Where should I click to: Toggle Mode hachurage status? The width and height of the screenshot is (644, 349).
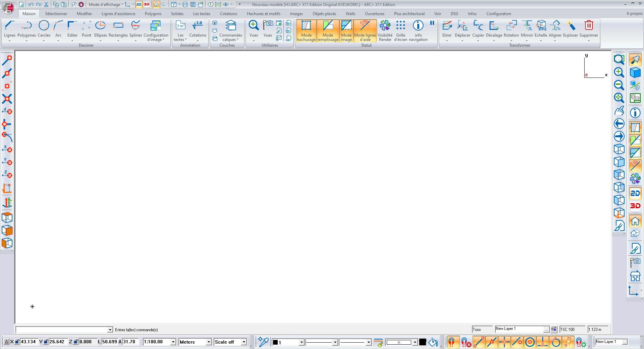pos(306,31)
